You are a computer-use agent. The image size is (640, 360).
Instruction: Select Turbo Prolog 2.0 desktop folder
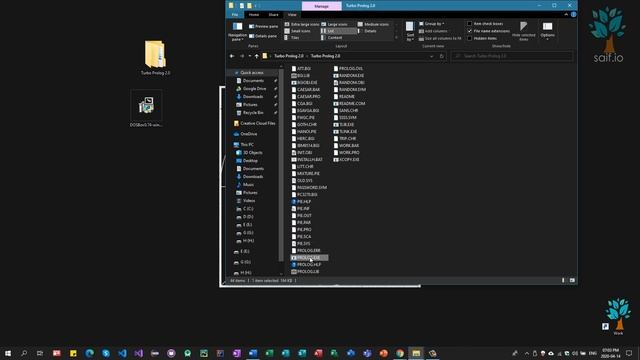pos(156,58)
